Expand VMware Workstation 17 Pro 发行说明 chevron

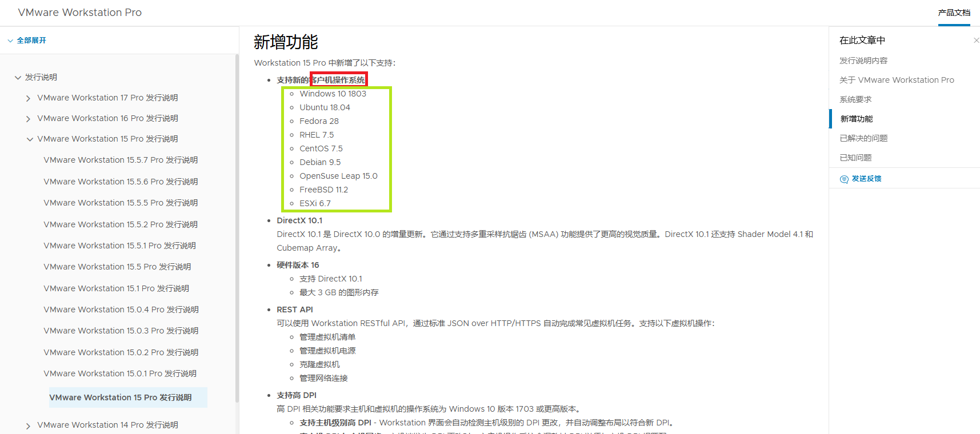[x=29, y=98]
